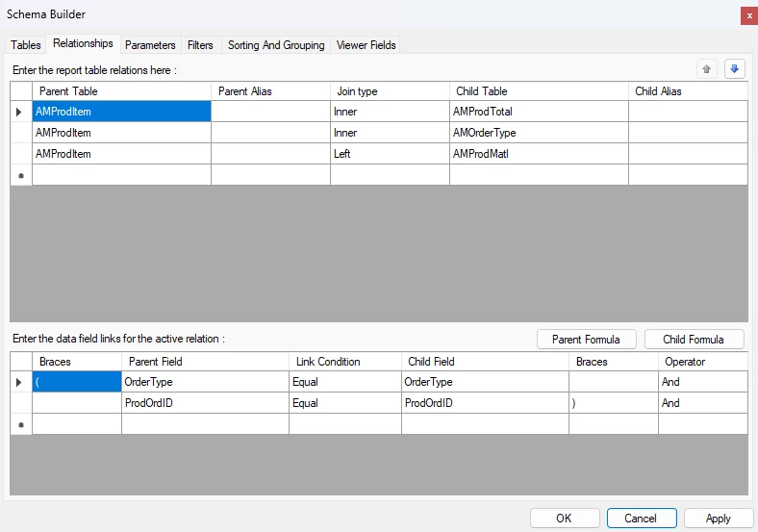This screenshot has height=532, width=758.
Task: Select the Inner join type for AMOrderType
Action: (391, 133)
